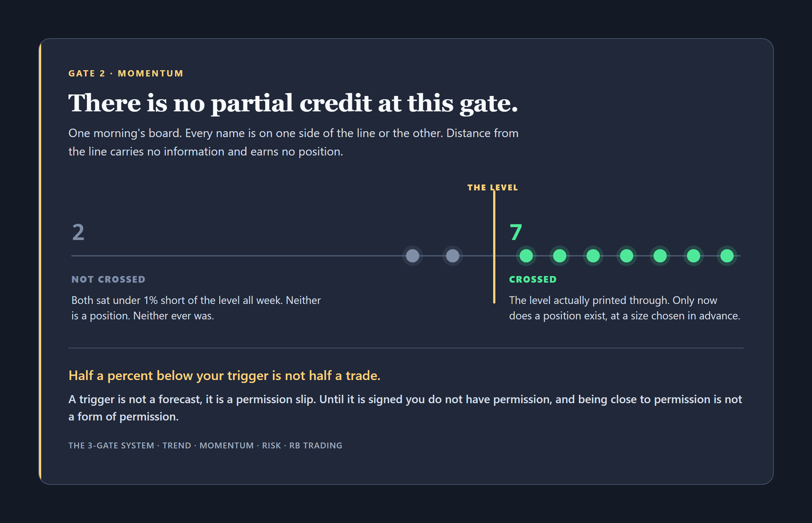Screen dimensions: 812x523
Task: Click the sixth green crossed dot
Action: [694, 256]
